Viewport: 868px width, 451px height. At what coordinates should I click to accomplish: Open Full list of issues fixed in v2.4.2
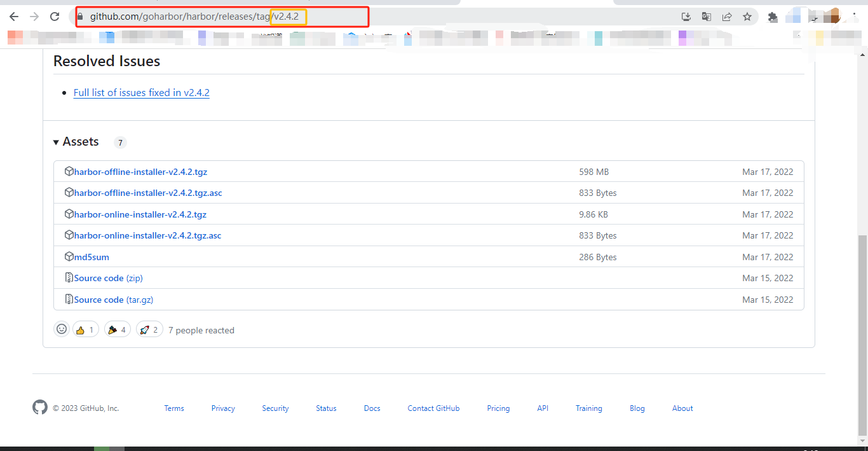click(142, 93)
